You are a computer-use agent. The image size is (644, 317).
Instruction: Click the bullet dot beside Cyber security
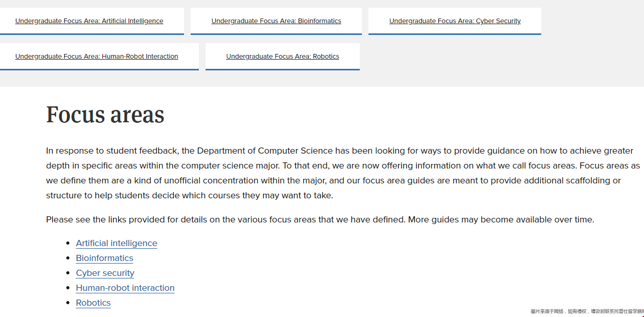point(68,273)
